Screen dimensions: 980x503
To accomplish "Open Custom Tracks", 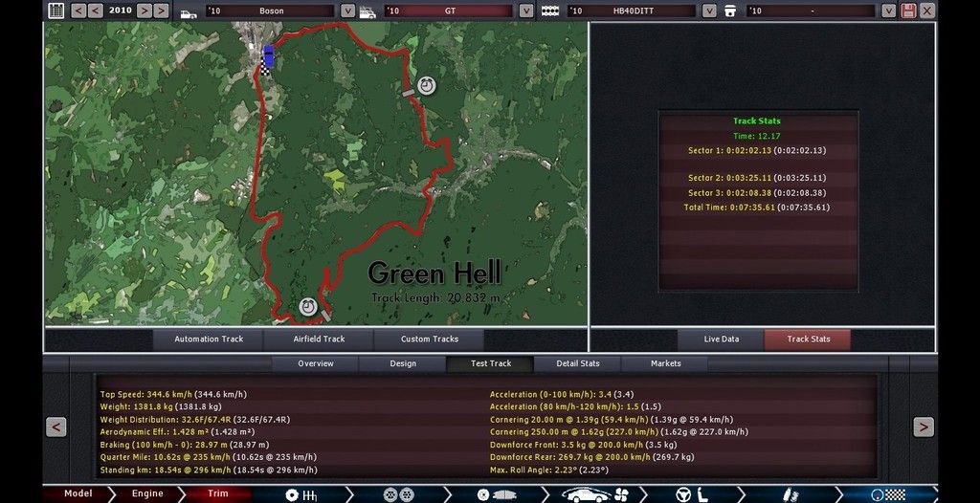I will (430, 339).
